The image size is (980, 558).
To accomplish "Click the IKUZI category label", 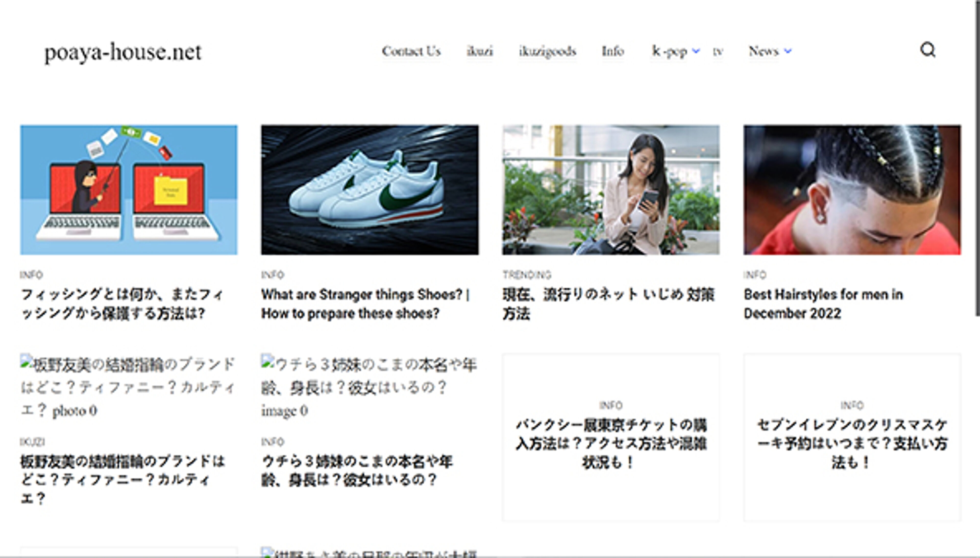I will point(33,442).
